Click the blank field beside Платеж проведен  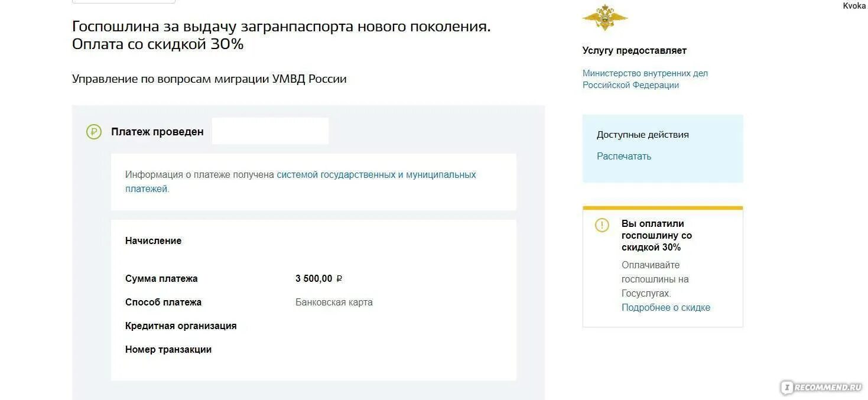coord(270,131)
